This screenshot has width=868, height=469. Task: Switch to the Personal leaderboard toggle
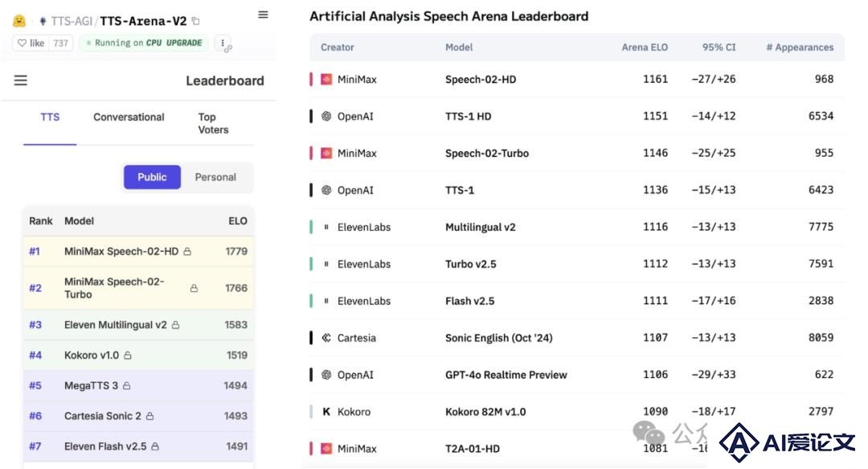click(x=215, y=177)
